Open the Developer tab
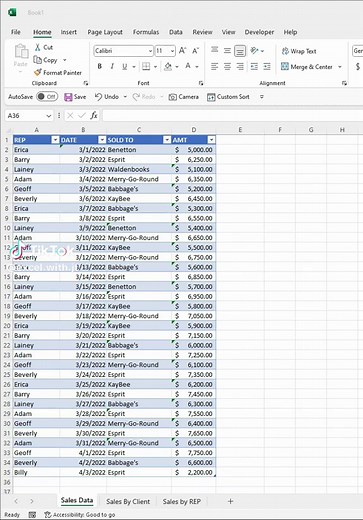The height and width of the screenshot is (520, 363). tap(259, 32)
